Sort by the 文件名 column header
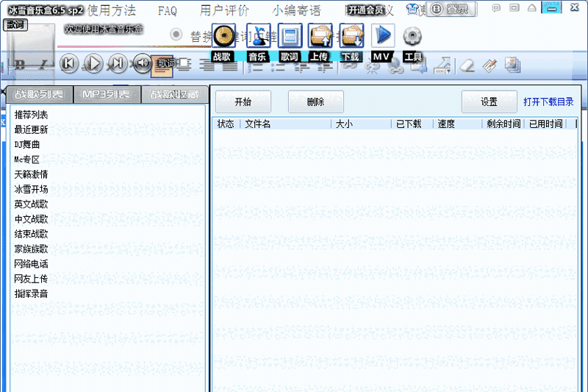588x392 pixels. (285, 124)
